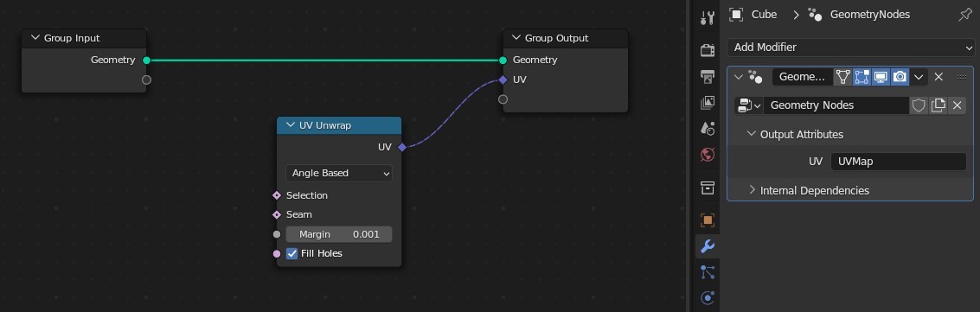The height and width of the screenshot is (312, 980).
Task: Toggle modifier on cage display
Action: [x=843, y=77]
